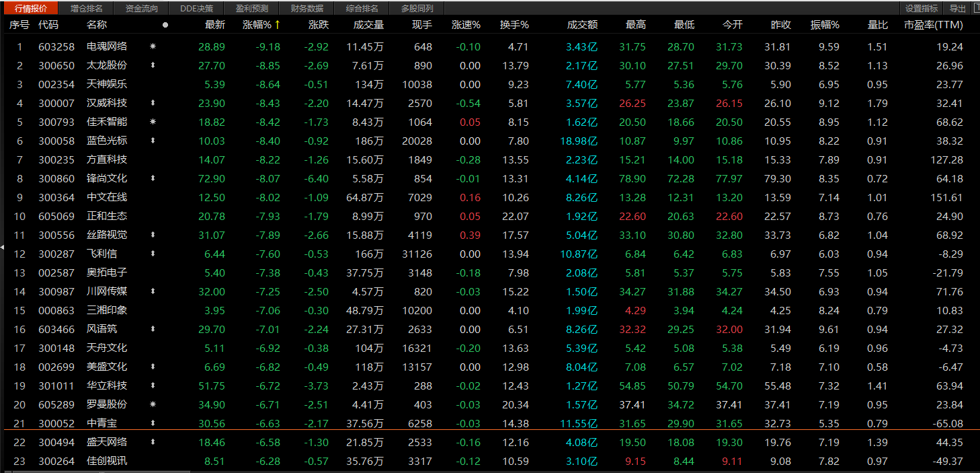The height and width of the screenshot is (473, 980).
Task: Click the 导出 export button
Action: point(958,9)
